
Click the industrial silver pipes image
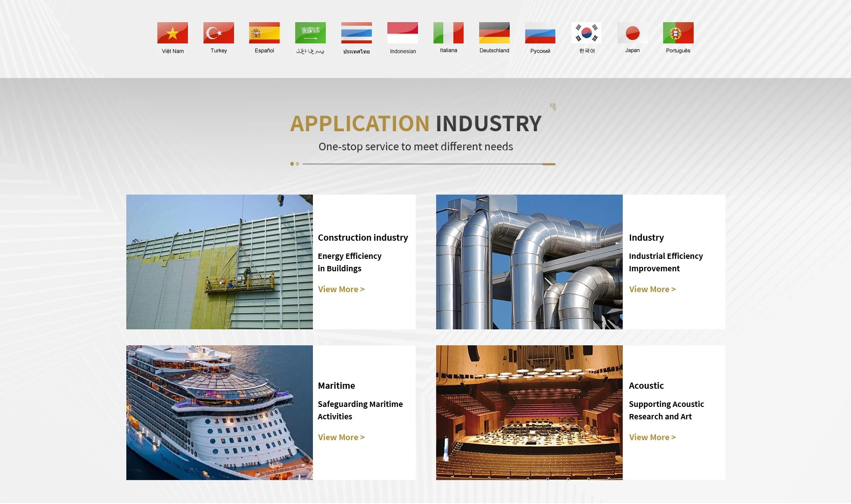pos(529,262)
